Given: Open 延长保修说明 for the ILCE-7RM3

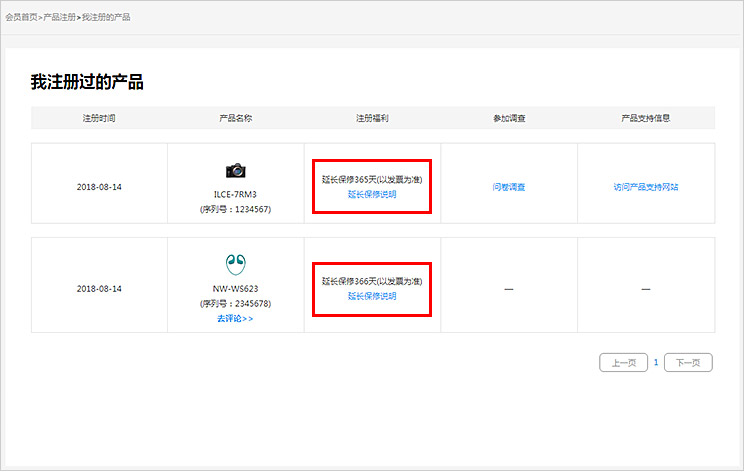Looking at the screenshot, I should pyautogui.click(x=372, y=194).
